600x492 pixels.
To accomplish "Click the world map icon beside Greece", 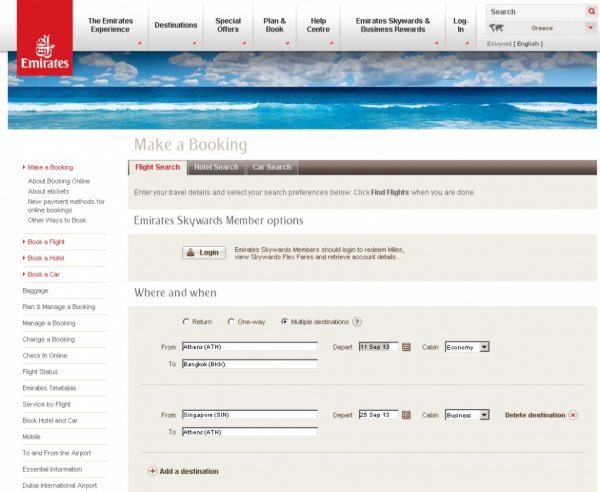I will [497, 28].
